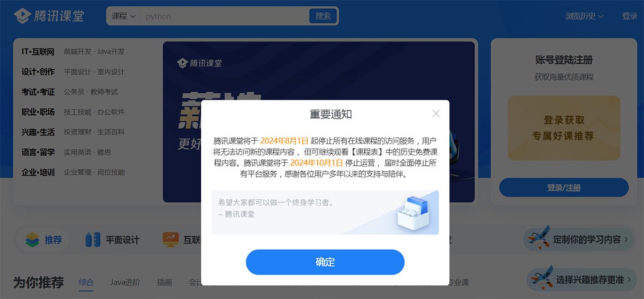Click the storage box illustration in dialog
Image resolution: width=644 pixels, height=299 pixels.
pos(413,213)
